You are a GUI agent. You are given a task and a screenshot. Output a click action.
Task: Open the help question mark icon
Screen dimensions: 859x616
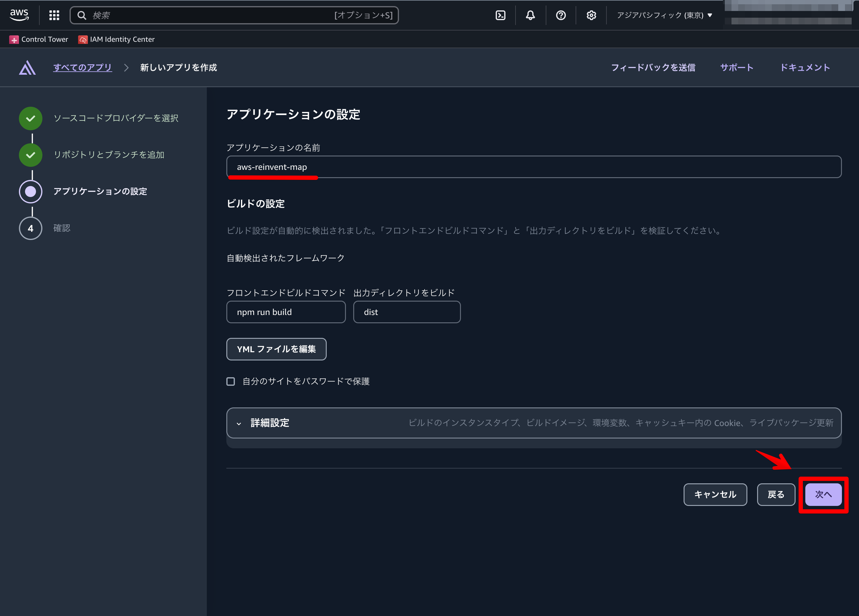tap(561, 15)
